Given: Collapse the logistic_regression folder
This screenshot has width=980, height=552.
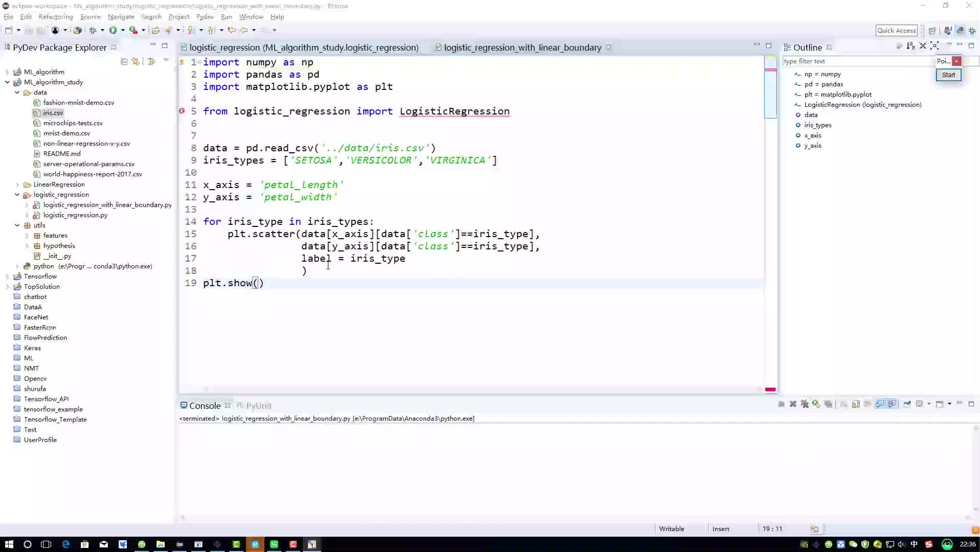Looking at the screenshot, I should tap(17, 194).
